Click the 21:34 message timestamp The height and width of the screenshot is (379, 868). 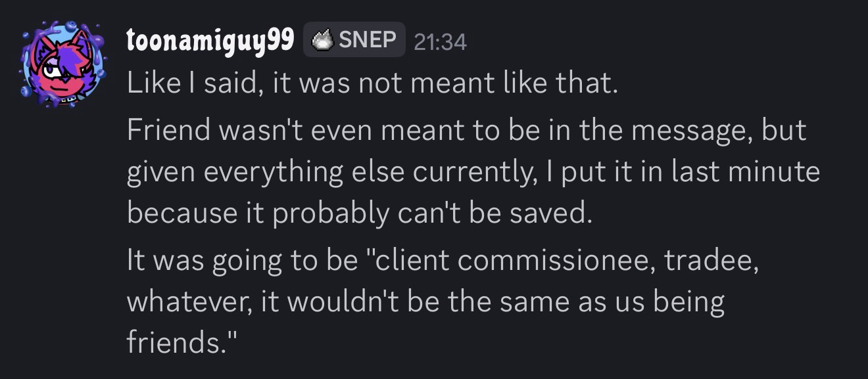[x=440, y=42]
